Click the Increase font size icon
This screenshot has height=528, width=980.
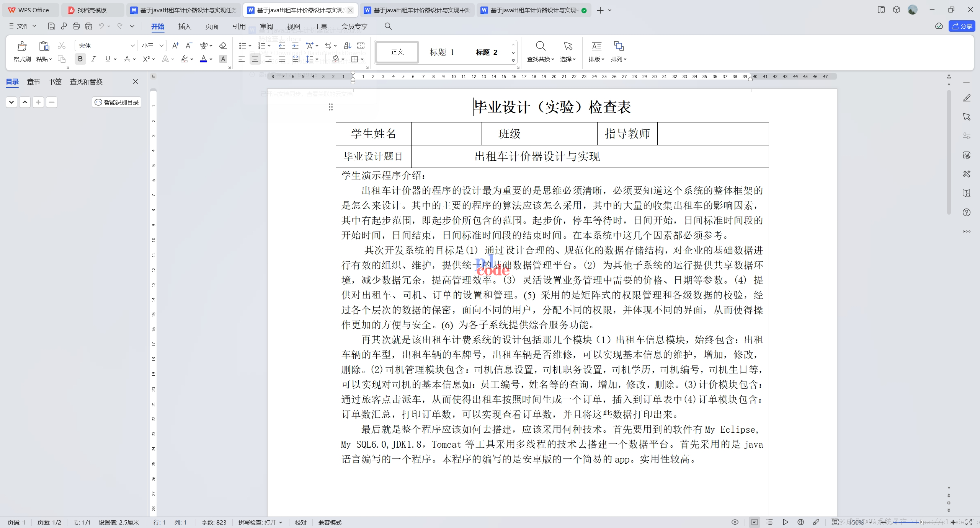coord(175,46)
